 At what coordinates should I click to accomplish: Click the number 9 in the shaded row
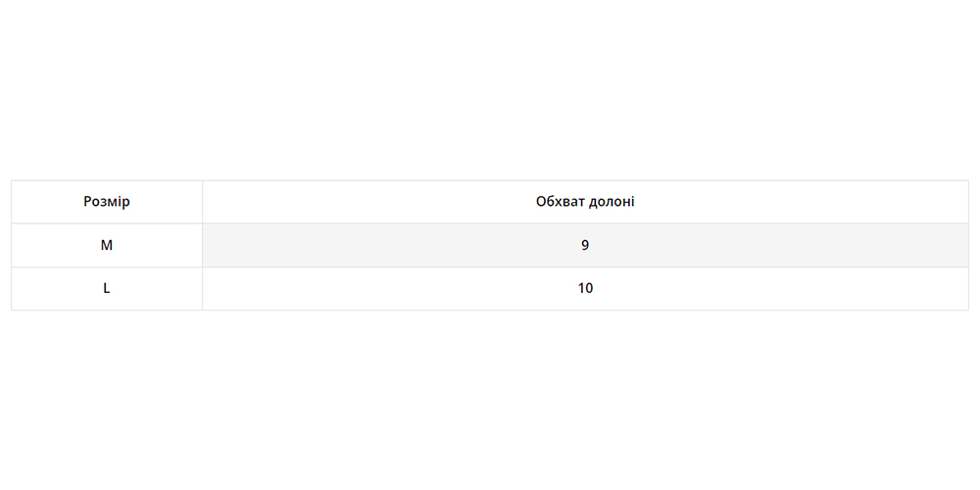pos(585,245)
